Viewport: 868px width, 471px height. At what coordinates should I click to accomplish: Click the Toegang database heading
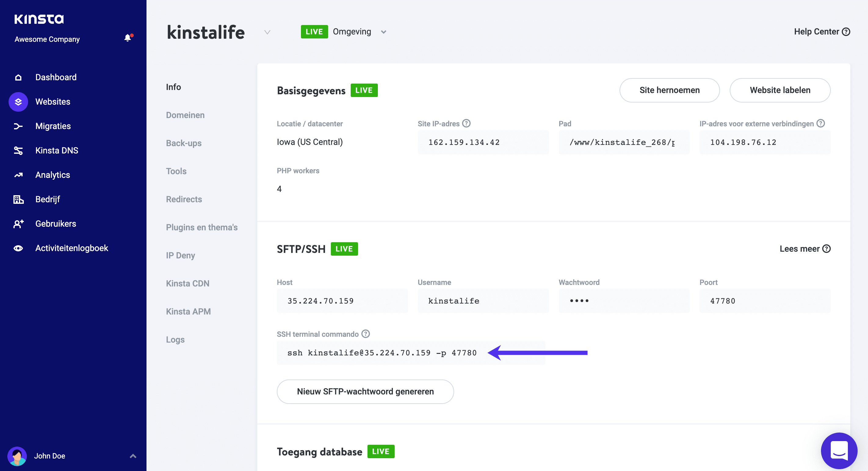pyautogui.click(x=320, y=452)
